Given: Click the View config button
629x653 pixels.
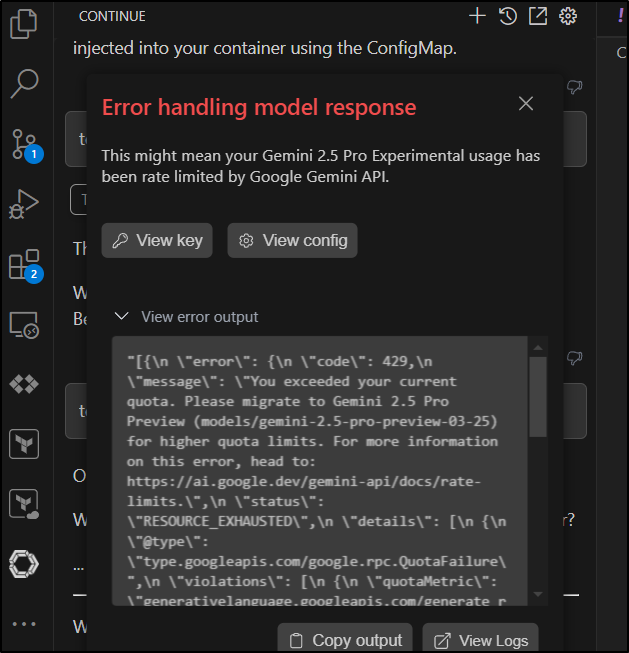Looking at the screenshot, I should pyautogui.click(x=292, y=240).
